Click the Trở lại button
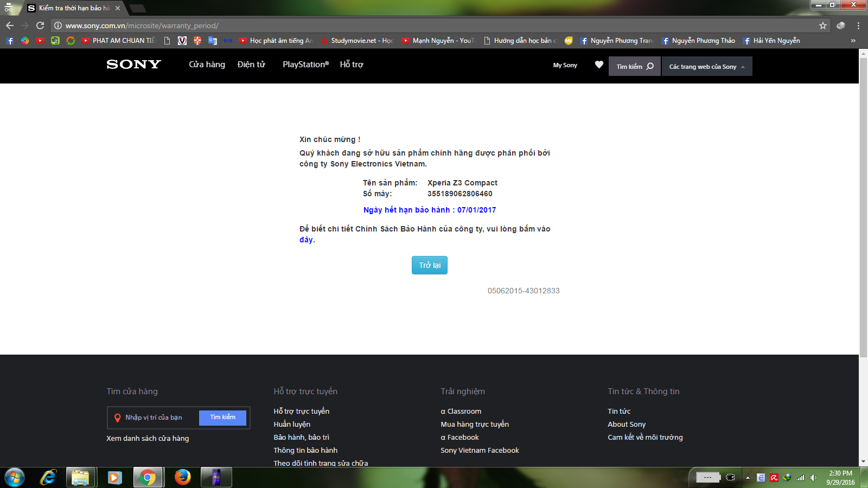This screenshot has width=868, height=488. tap(430, 265)
